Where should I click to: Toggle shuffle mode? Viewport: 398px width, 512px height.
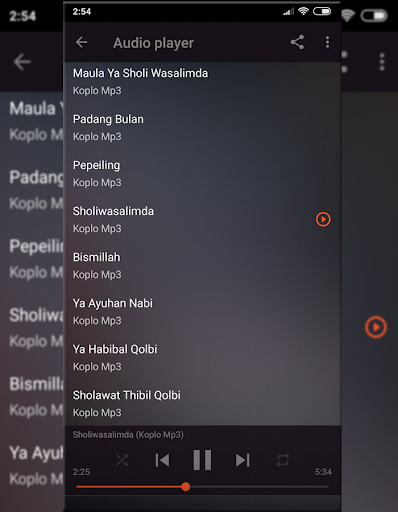click(x=122, y=460)
